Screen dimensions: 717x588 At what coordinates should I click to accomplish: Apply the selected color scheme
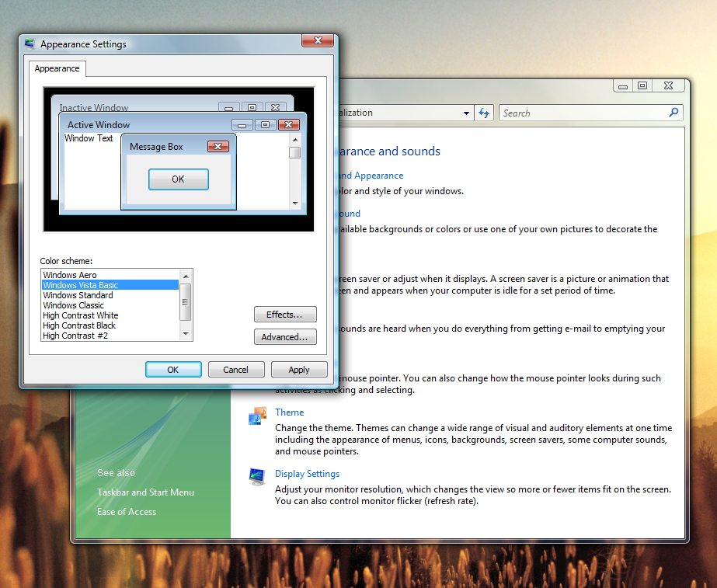click(x=299, y=370)
